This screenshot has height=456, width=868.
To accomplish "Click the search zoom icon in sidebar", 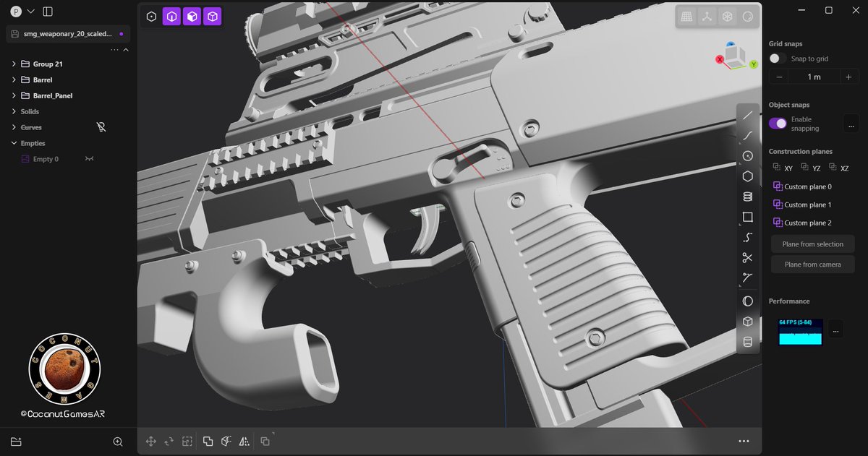I will 118,442.
